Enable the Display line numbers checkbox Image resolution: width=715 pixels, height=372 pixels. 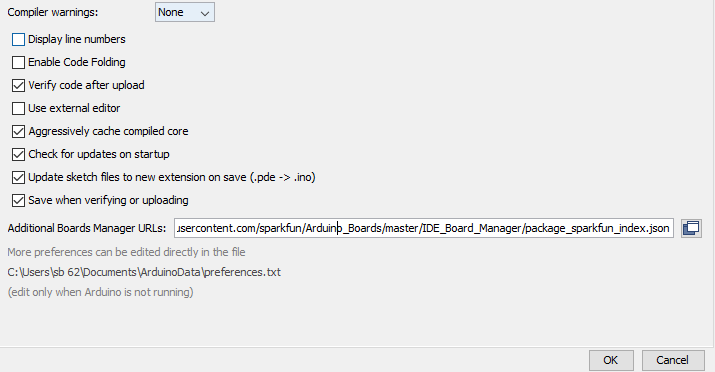[18, 40]
